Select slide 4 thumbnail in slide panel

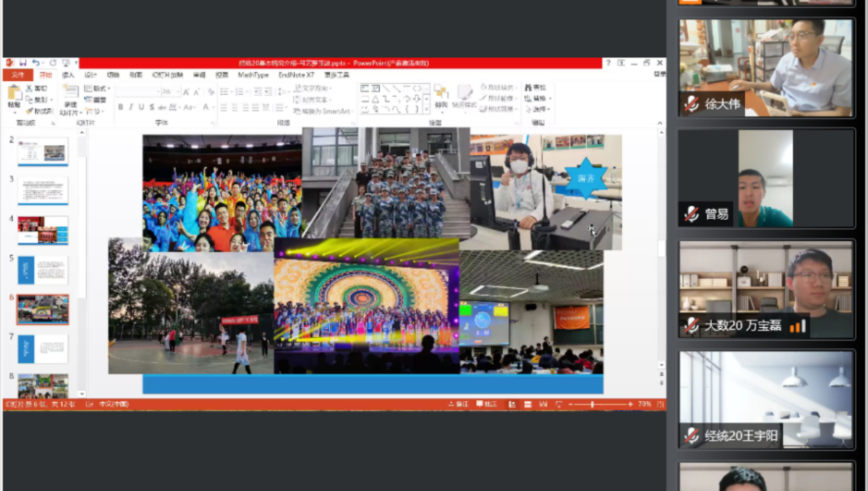click(x=43, y=230)
